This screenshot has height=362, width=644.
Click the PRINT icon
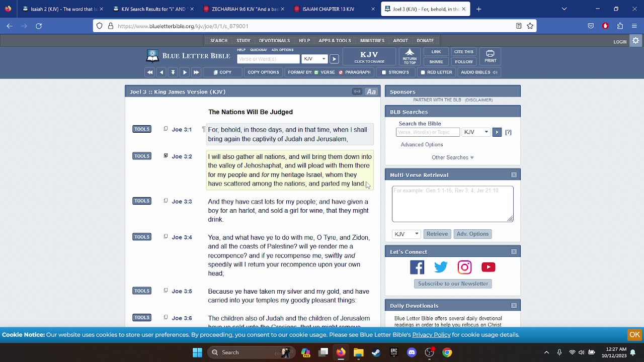tap(491, 57)
